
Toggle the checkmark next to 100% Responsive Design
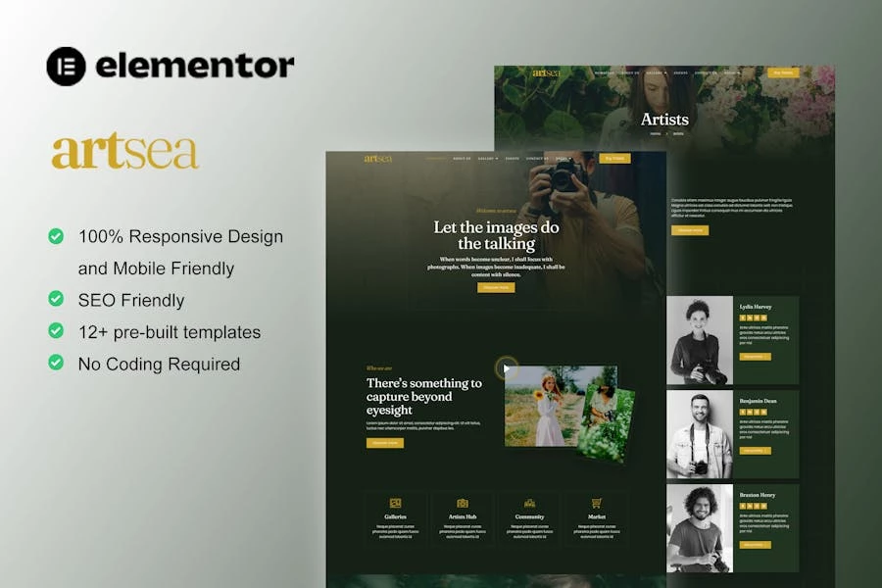click(56, 237)
